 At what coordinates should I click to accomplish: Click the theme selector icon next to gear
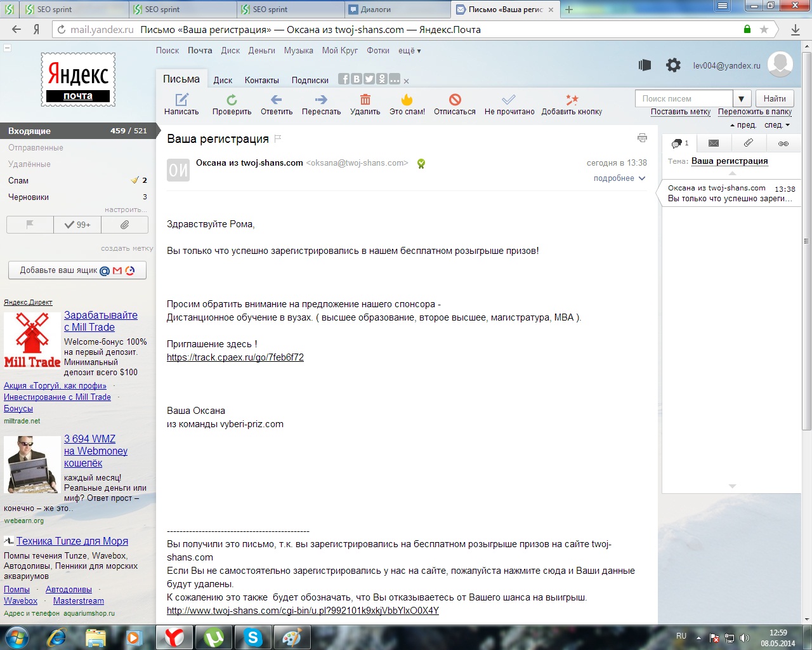[645, 65]
